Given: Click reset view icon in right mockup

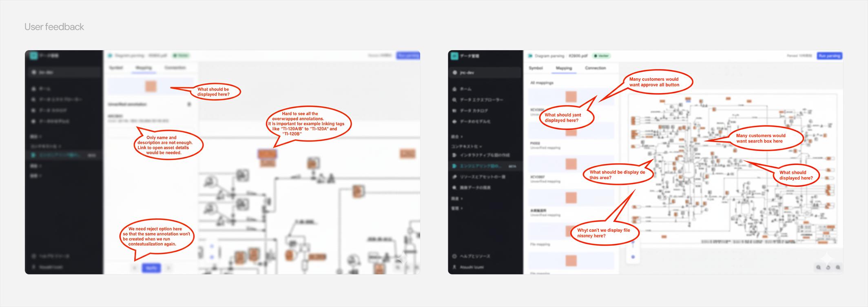Looking at the screenshot, I should (x=828, y=267).
